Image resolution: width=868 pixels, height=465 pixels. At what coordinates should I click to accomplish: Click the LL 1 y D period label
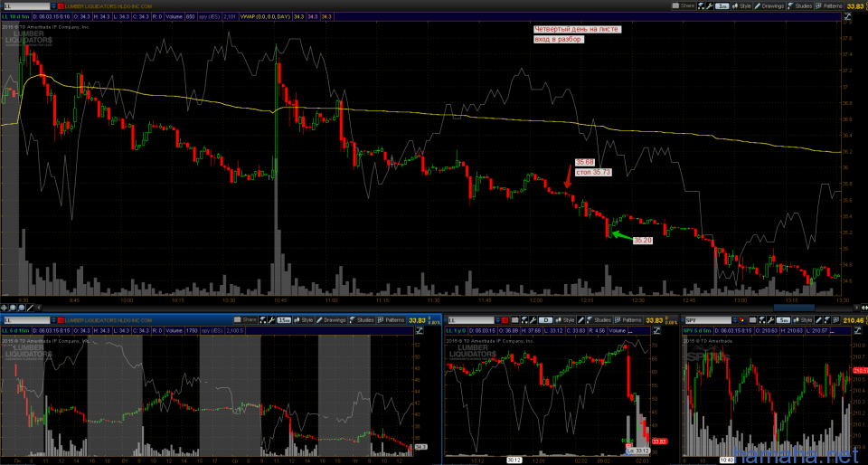pos(456,330)
